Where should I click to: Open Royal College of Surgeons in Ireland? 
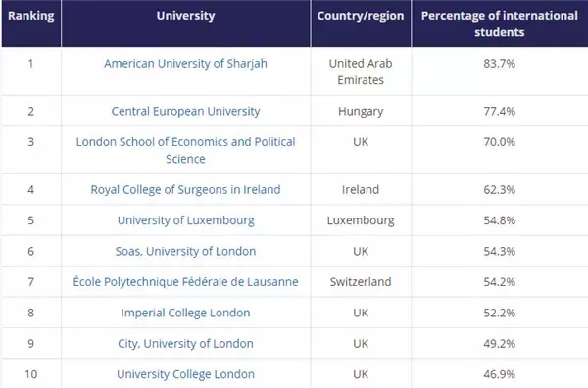(x=185, y=190)
